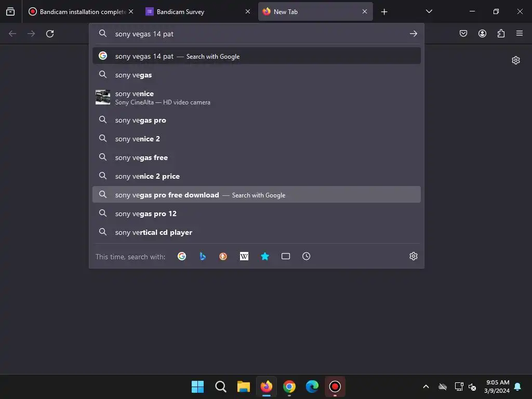Open File Explorer from the taskbar

pyautogui.click(x=244, y=387)
